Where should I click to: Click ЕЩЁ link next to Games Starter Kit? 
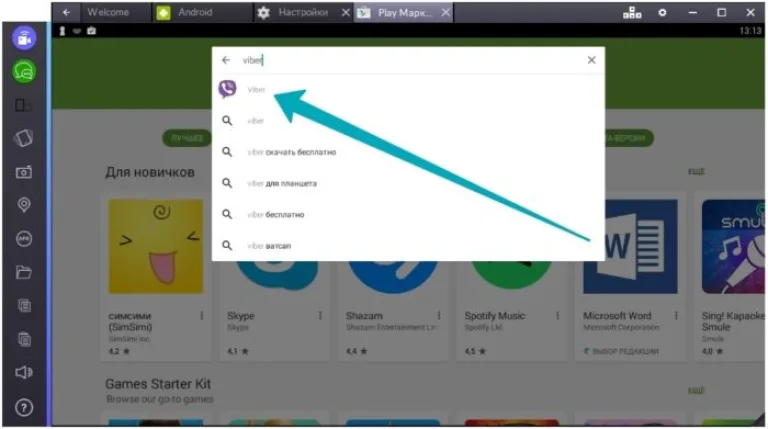(696, 390)
